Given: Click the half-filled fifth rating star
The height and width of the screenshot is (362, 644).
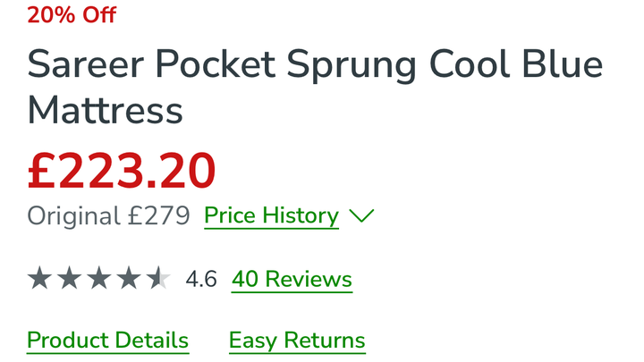Looking at the screenshot, I should 158,279.
